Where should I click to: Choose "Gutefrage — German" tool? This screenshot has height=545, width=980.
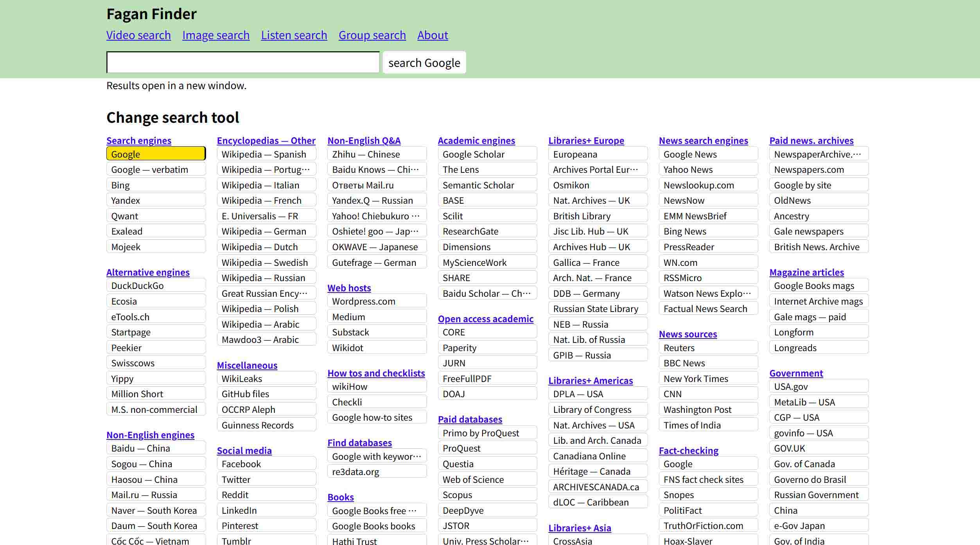coord(377,262)
